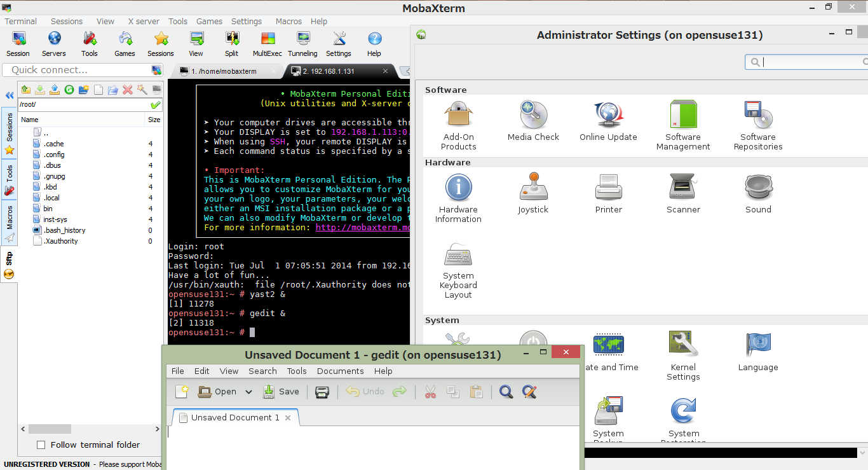
Task: Open the Search menu in gedit
Action: pos(262,371)
